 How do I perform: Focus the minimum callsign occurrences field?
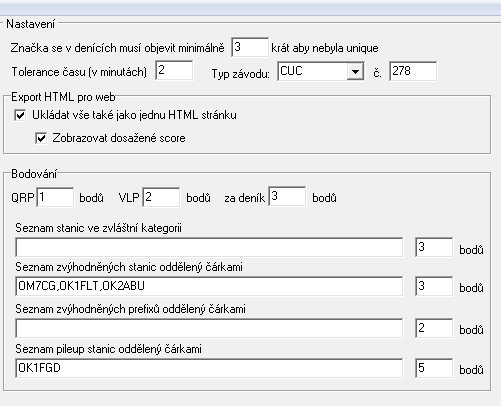coord(250,47)
